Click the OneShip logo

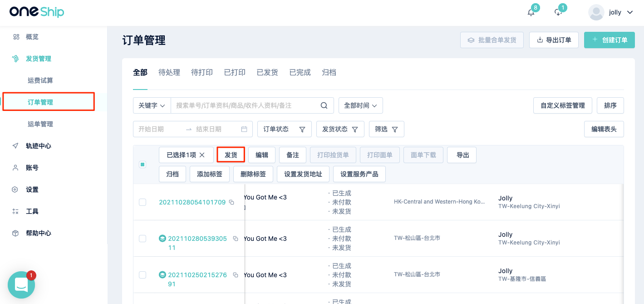pyautogui.click(x=37, y=11)
